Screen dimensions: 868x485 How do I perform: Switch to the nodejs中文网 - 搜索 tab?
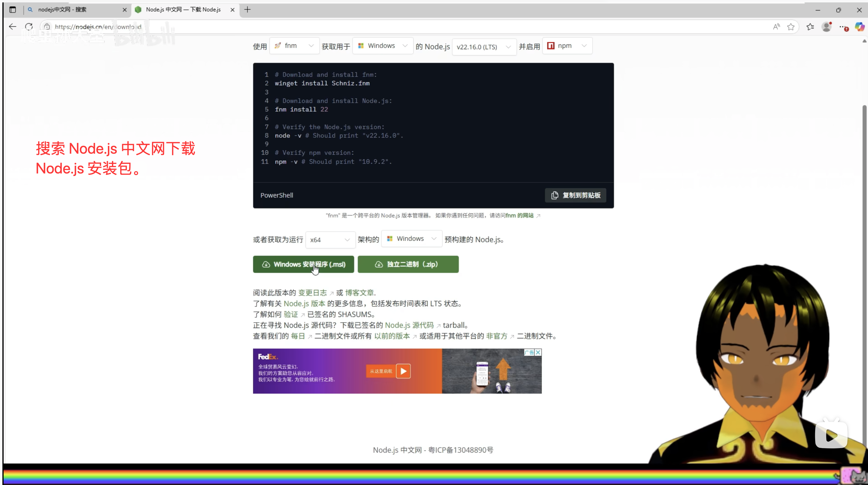pos(77,10)
